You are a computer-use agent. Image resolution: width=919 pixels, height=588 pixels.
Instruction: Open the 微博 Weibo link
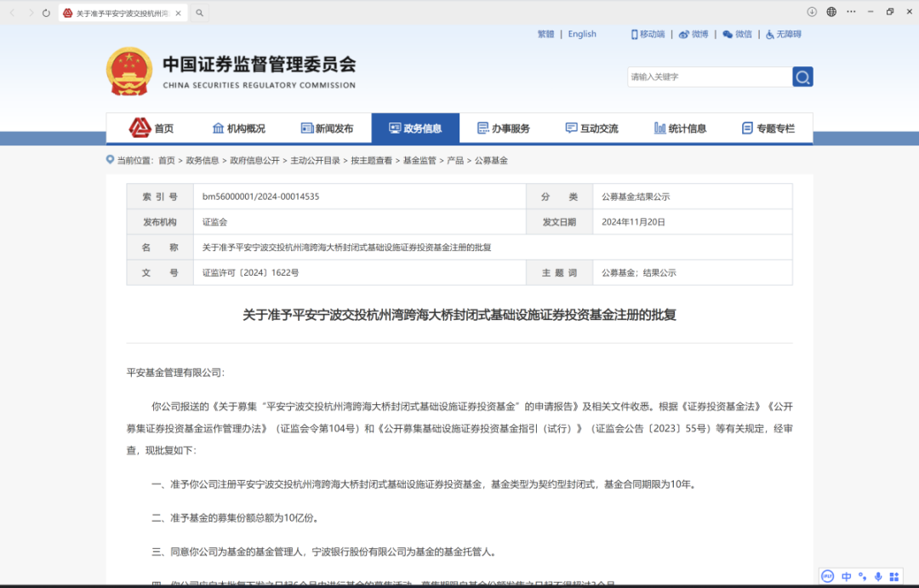point(694,34)
